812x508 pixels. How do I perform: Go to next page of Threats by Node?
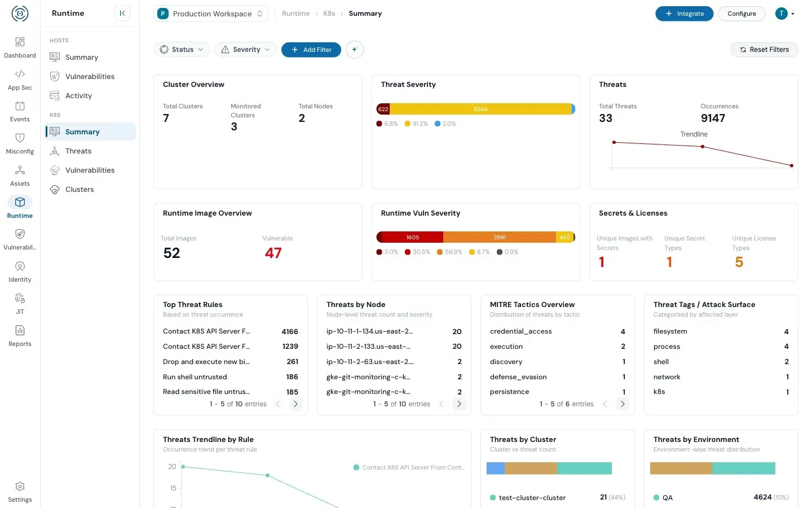coord(459,404)
